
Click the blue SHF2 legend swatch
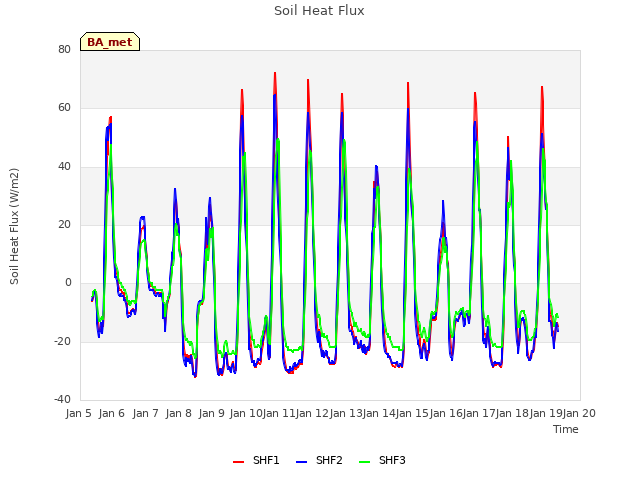[x=301, y=461]
